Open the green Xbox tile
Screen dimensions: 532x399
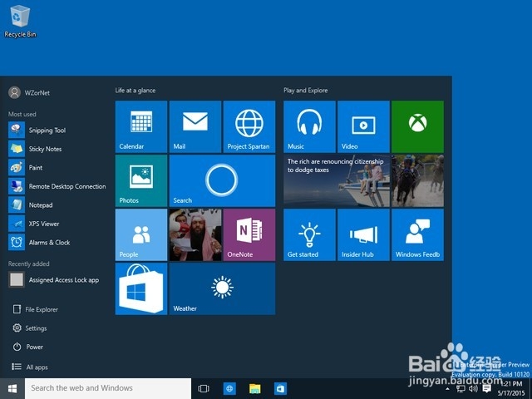(x=417, y=126)
